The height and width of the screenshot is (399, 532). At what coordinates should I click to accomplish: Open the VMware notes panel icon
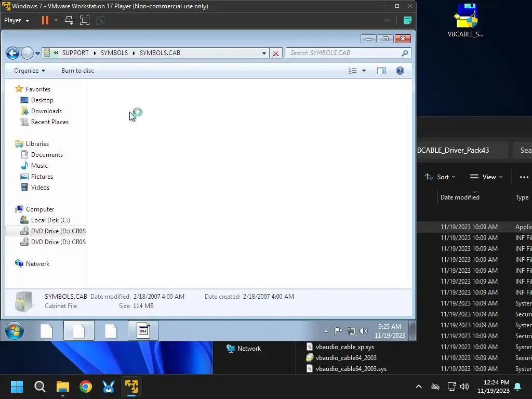pos(407,20)
